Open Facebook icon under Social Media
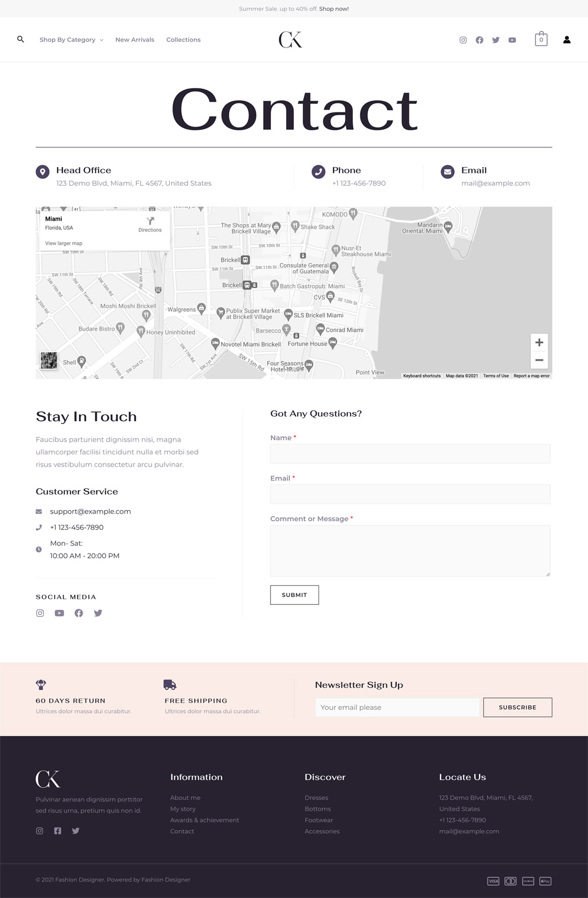This screenshot has width=588, height=898. point(79,613)
